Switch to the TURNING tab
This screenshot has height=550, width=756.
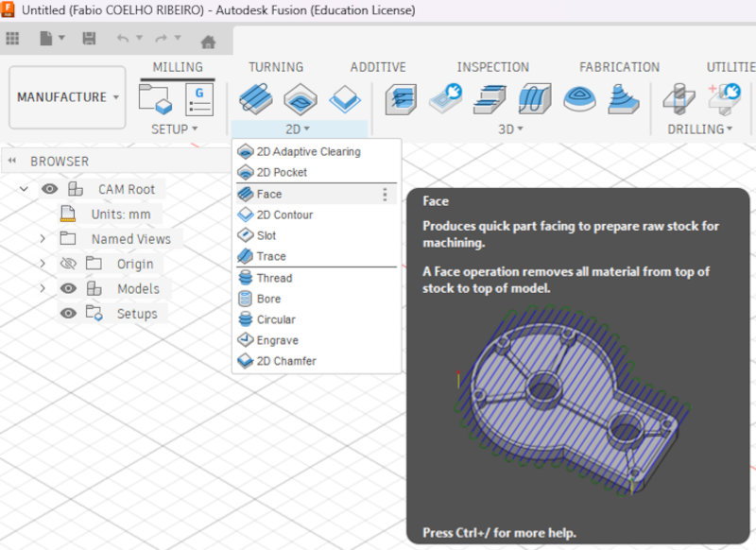coord(276,67)
